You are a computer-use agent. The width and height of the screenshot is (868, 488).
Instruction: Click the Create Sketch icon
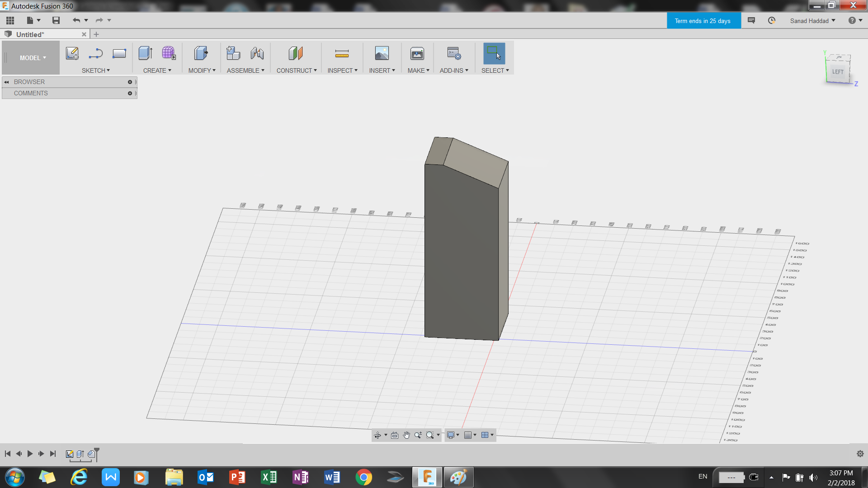coord(72,53)
